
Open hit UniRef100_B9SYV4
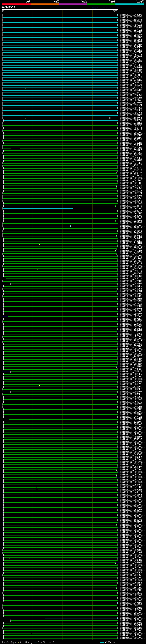tap(131, 20)
